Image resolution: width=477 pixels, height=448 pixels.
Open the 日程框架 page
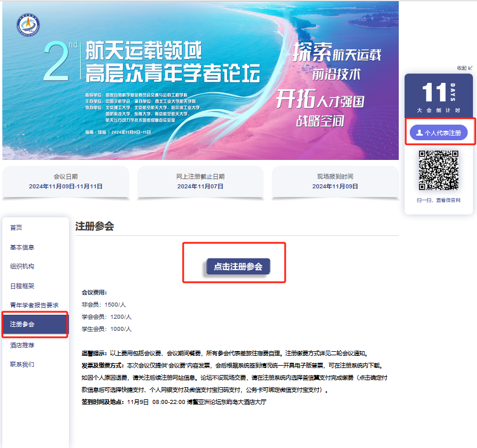click(22, 286)
